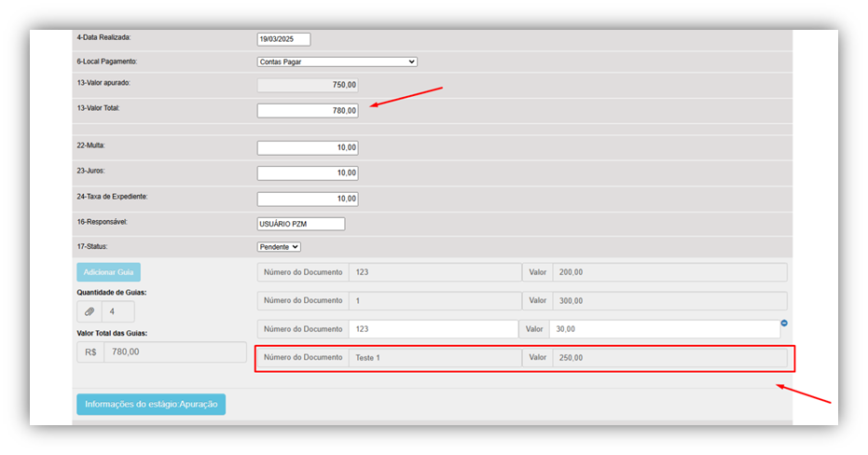868x455 pixels.
Task: Click the Data Realizada date field
Action: 283,39
